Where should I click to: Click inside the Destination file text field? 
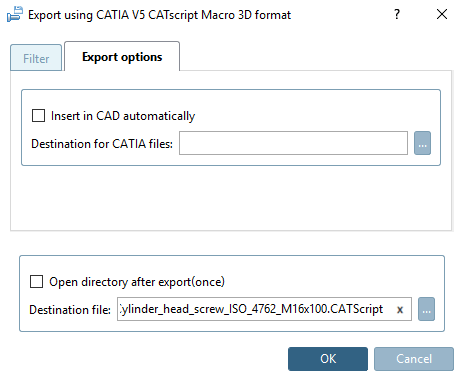point(264,309)
